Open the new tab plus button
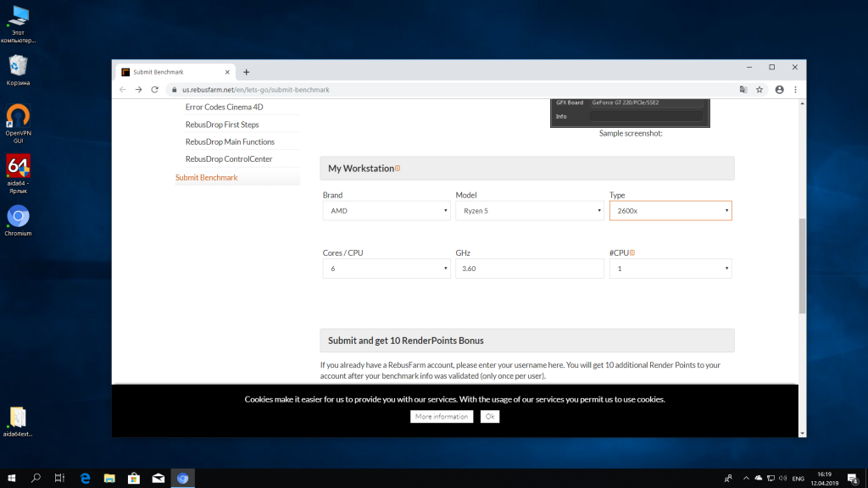This screenshot has height=488, width=868. (247, 72)
